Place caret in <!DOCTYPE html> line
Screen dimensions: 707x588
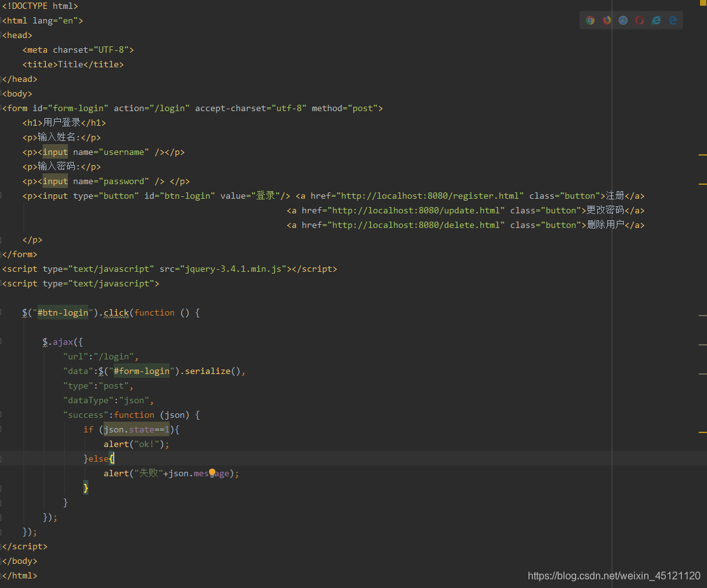pos(40,6)
